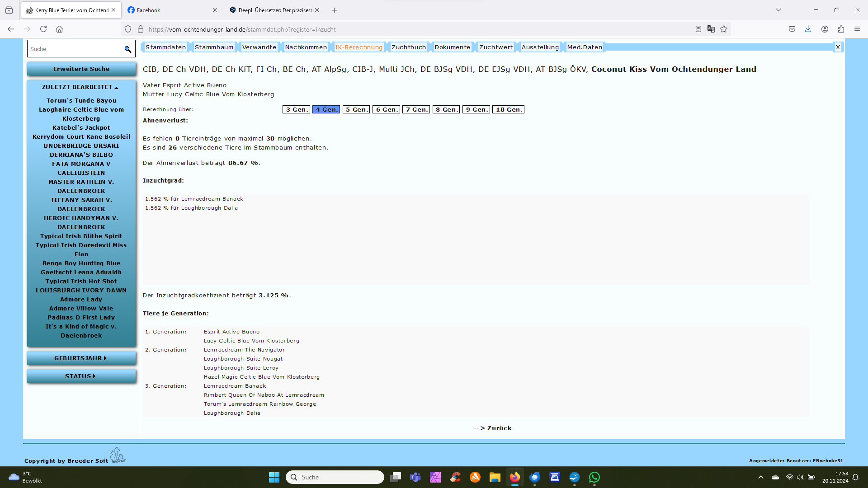
Task: Click the Zurück link
Action: [x=492, y=428]
